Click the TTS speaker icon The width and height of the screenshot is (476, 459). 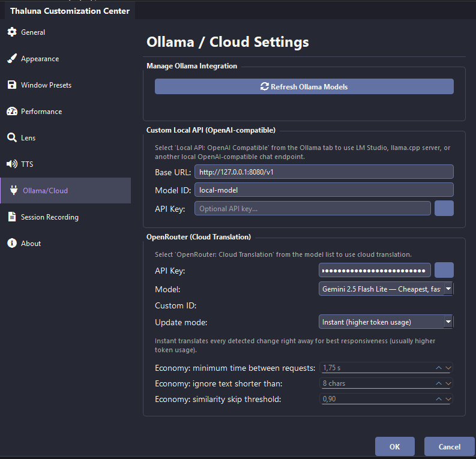tap(12, 164)
